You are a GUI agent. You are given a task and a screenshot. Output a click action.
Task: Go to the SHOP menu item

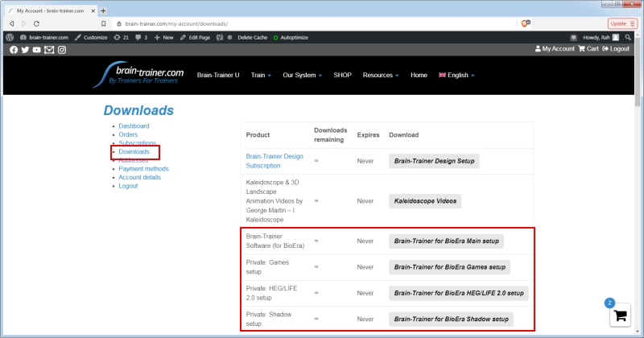point(343,75)
